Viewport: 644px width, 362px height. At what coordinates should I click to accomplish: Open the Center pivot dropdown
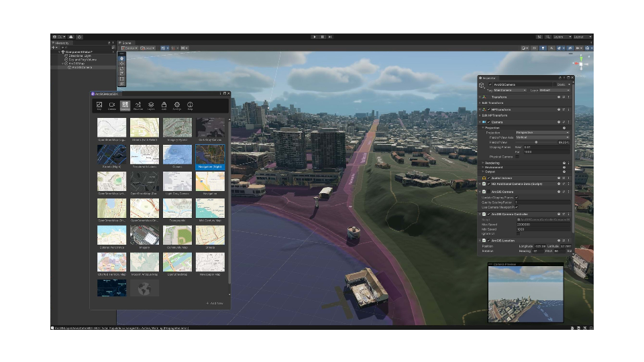pos(130,48)
